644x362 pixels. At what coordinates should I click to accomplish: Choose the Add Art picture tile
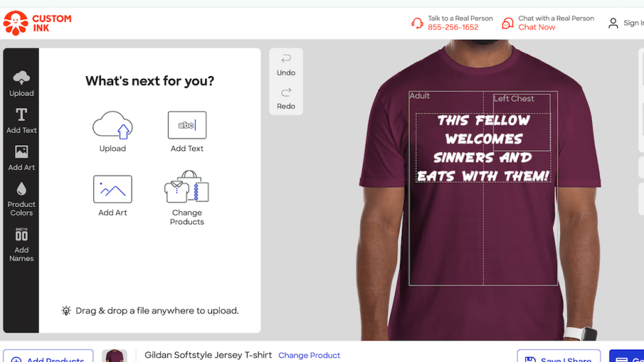112,190
